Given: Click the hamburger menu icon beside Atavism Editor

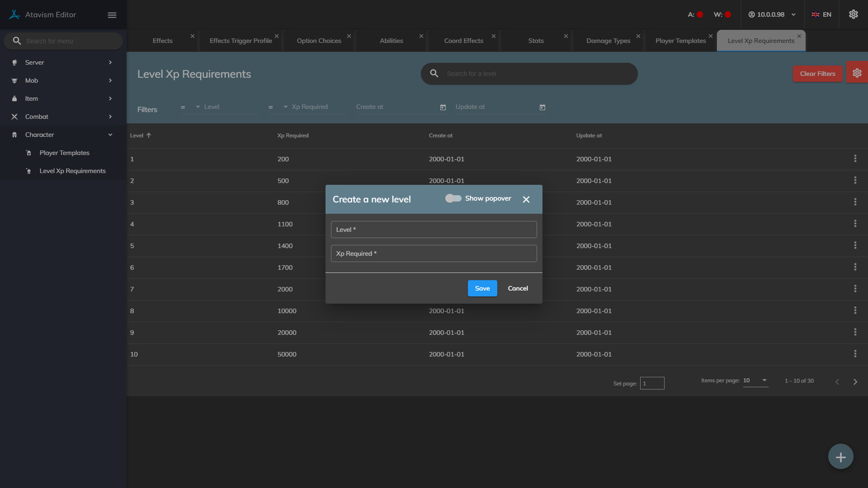Looking at the screenshot, I should click(112, 15).
